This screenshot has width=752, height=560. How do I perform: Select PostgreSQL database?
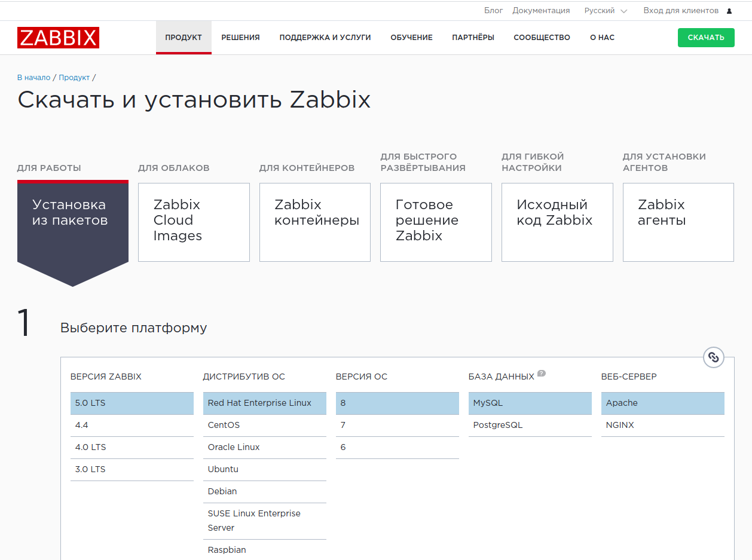(530, 425)
